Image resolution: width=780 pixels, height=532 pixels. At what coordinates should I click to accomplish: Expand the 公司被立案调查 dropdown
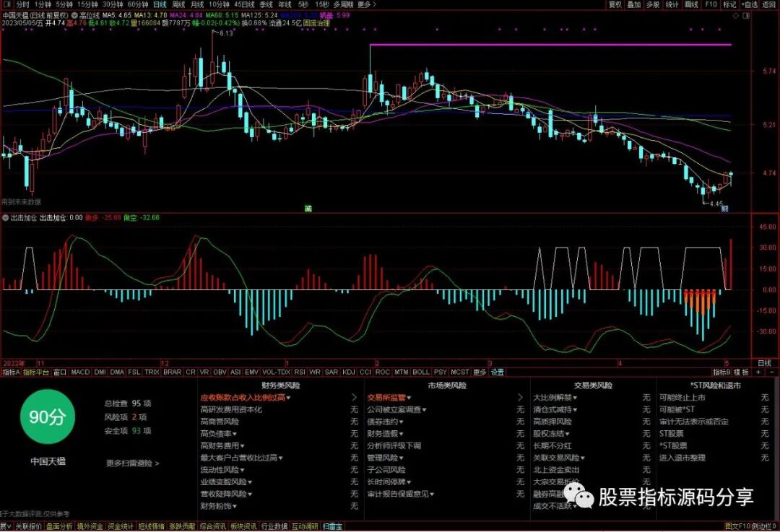point(425,410)
